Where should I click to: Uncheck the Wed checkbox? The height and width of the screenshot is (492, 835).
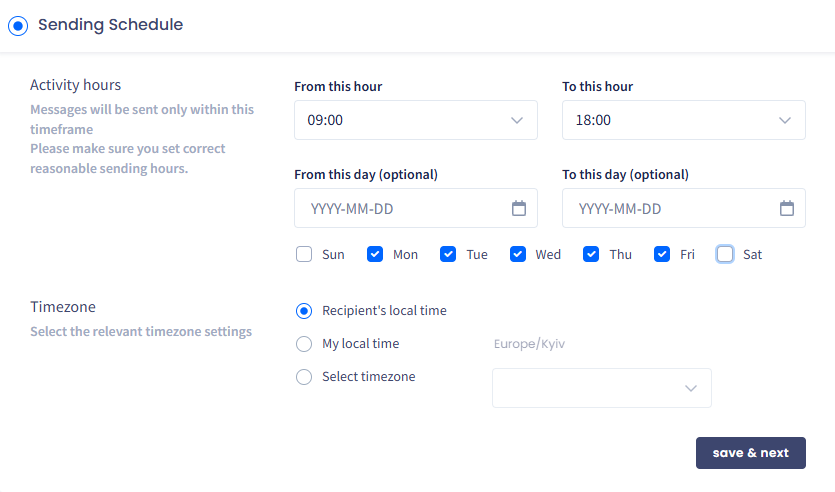(x=518, y=255)
